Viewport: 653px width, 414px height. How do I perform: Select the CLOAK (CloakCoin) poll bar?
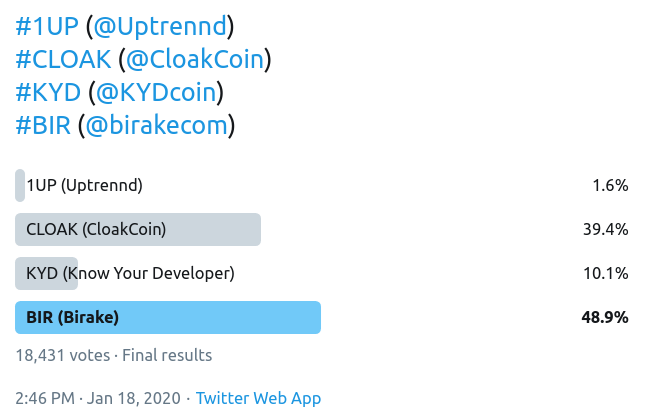138,229
